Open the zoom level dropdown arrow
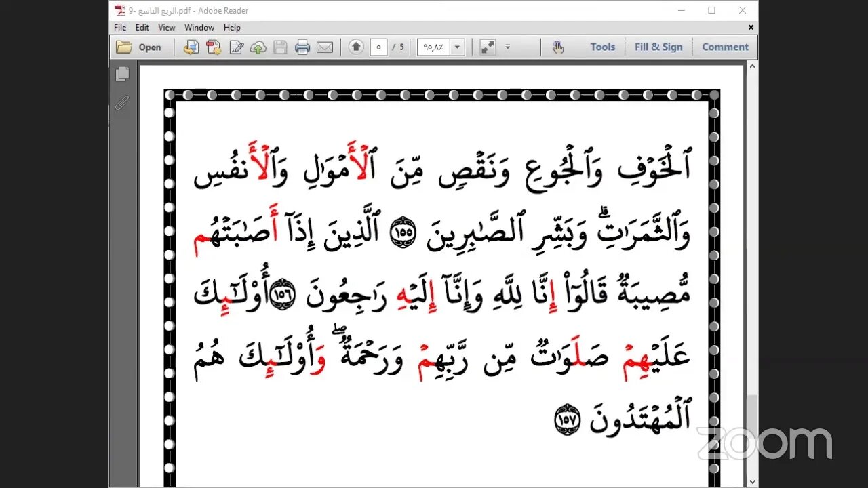This screenshot has height=488, width=868. click(458, 47)
